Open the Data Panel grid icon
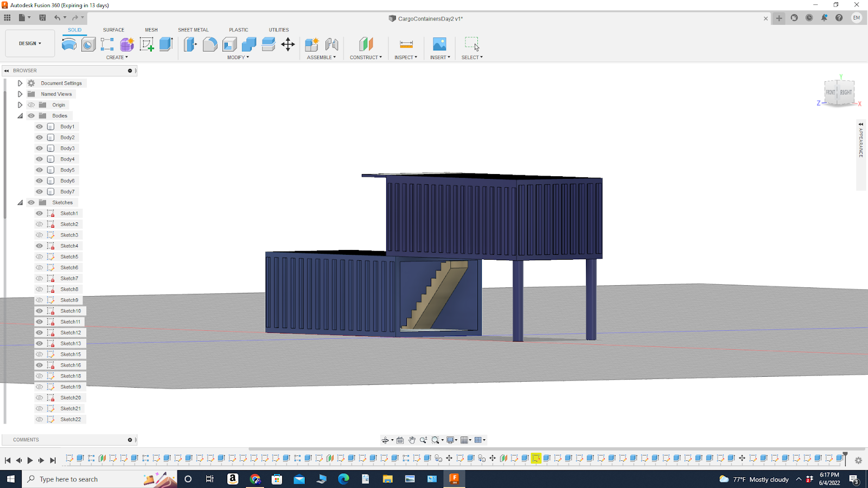This screenshot has width=868, height=488. coord(8,18)
